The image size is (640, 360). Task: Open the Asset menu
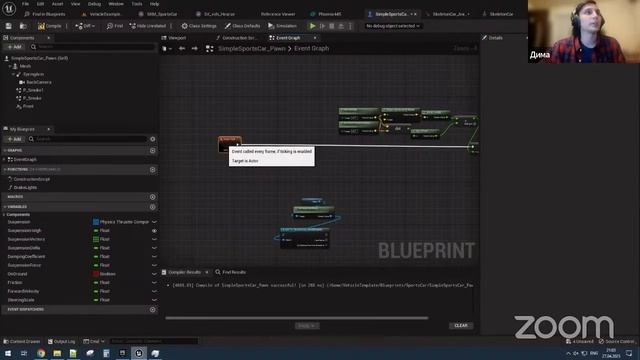[57, 4]
